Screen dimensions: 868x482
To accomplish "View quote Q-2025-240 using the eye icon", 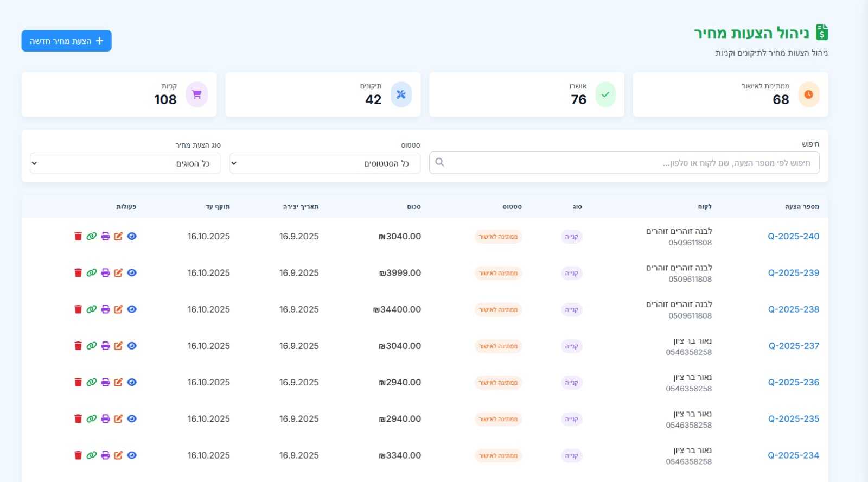I will [132, 236].
